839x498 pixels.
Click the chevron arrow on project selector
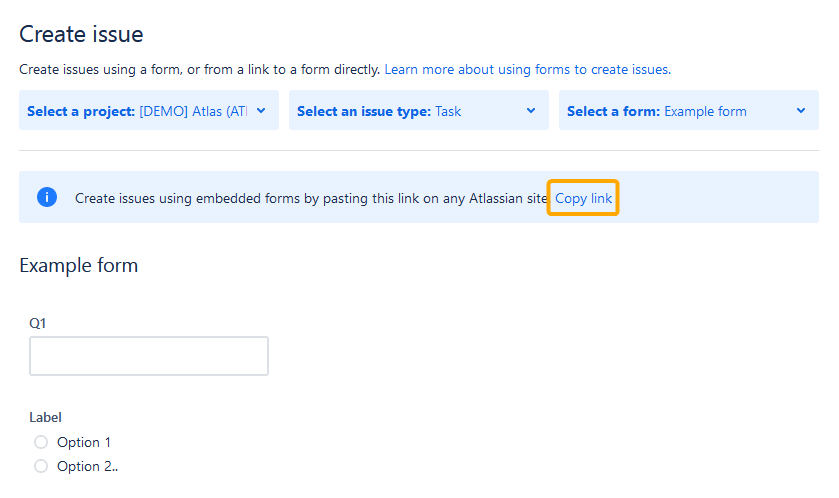point(261,111)
